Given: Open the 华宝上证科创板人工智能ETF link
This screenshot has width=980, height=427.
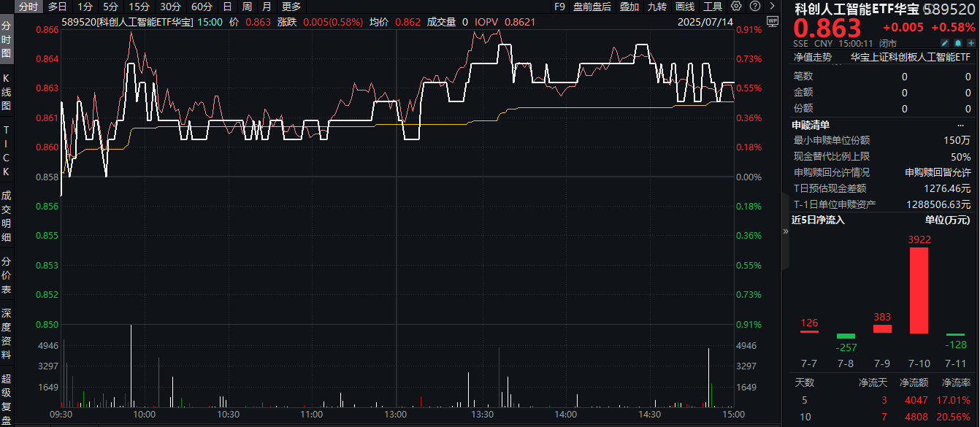Looking at the screenshot, I should point(909,58).
